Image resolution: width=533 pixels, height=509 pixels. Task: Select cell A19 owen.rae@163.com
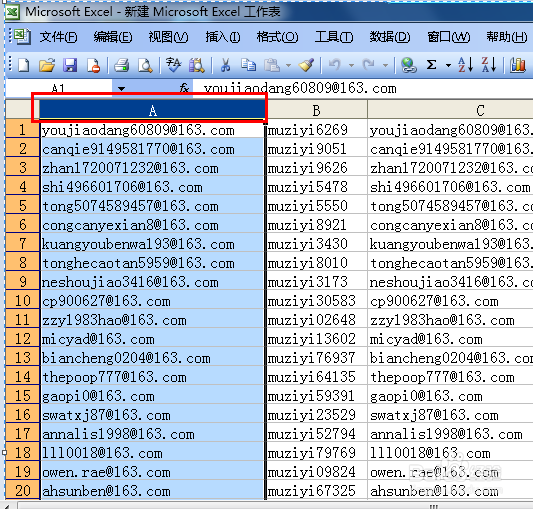coord(152,472)
